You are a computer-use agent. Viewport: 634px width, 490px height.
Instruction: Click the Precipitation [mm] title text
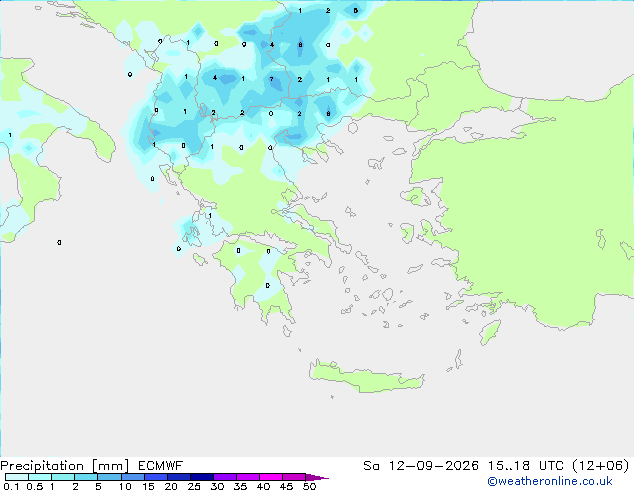pos(65,466)
